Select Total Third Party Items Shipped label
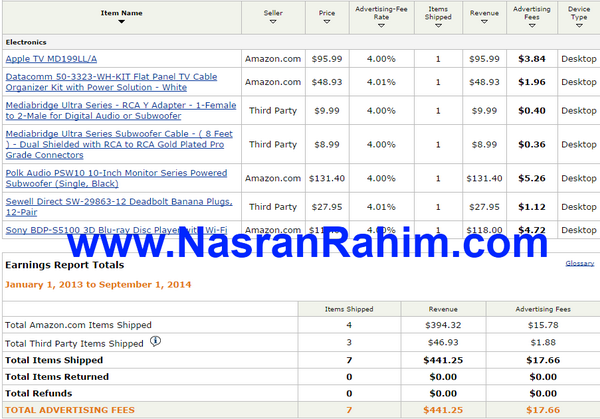This screenshot has height=419, width=600. coord(74,343)
